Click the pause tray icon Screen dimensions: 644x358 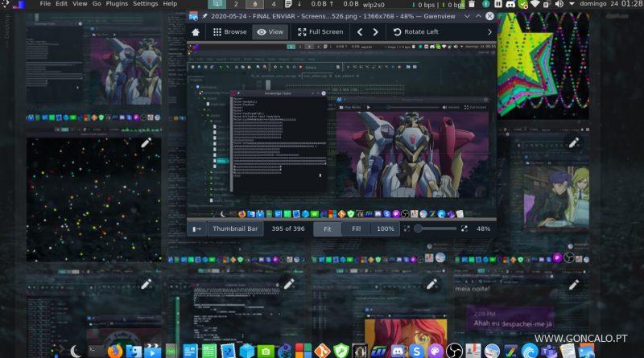[x=497, y=4]
